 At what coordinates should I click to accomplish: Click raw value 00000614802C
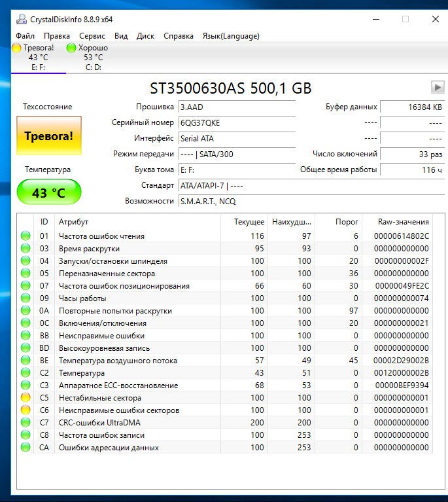point(402,236)
